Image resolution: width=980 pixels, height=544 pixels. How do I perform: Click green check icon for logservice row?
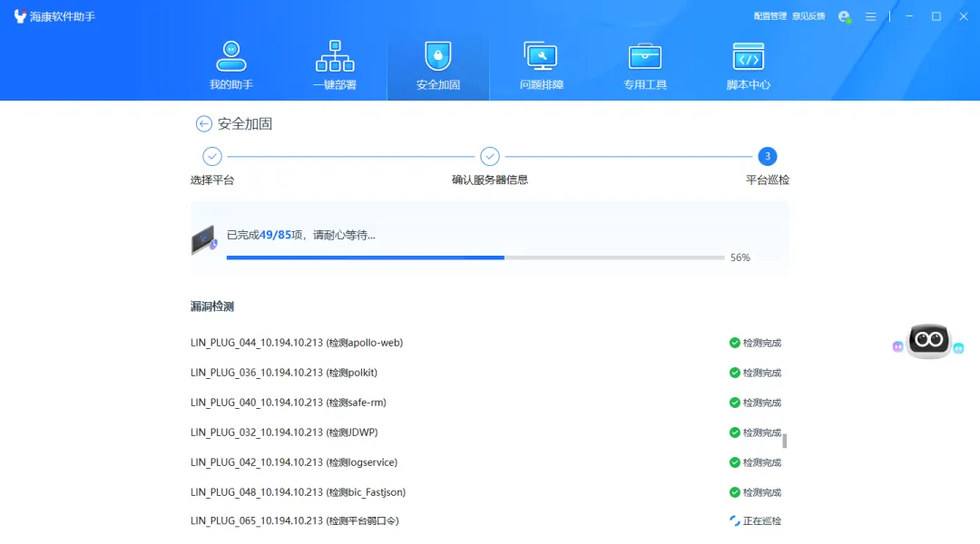734,462
